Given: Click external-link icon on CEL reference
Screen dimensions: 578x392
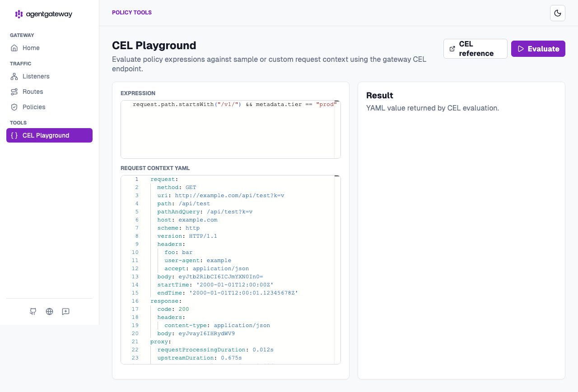Looking at the screenshot, I should [x=452, y=49].
